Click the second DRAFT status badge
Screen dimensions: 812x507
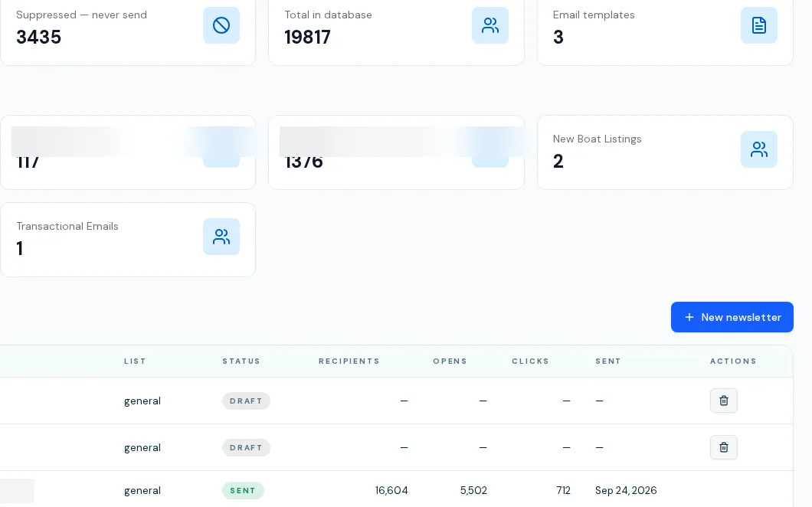[246, 447]
